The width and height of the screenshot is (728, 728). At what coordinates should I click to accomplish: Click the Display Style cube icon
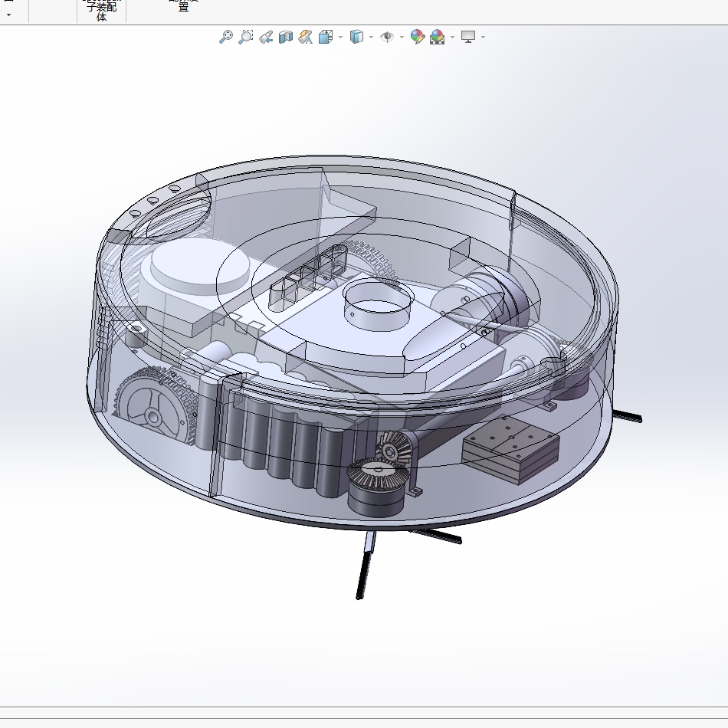(356, 37)
